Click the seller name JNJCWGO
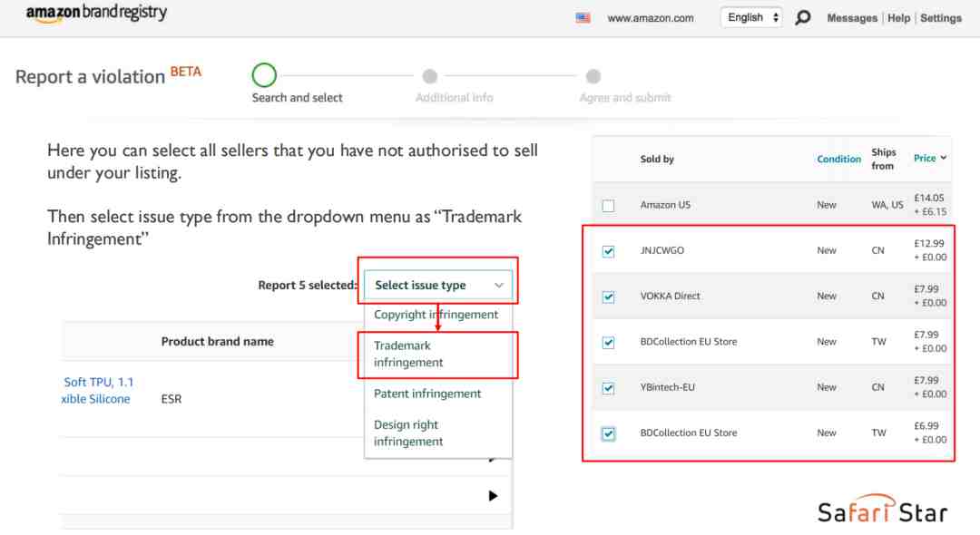The height and width of the screenshot is (535, 980). [x=661, y=250]
